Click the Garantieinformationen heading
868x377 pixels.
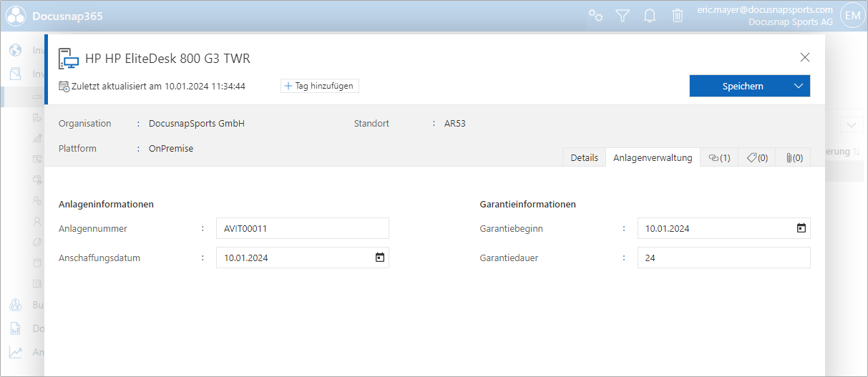coord(528,205)
